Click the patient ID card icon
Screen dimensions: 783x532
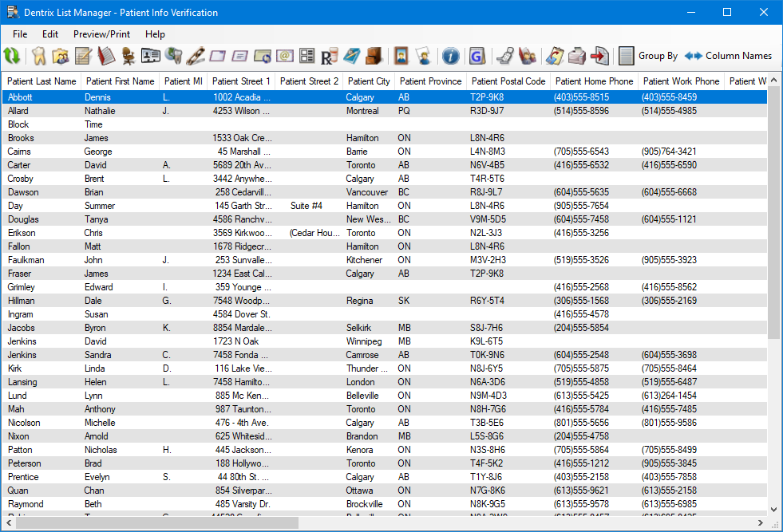pos(150,55)
